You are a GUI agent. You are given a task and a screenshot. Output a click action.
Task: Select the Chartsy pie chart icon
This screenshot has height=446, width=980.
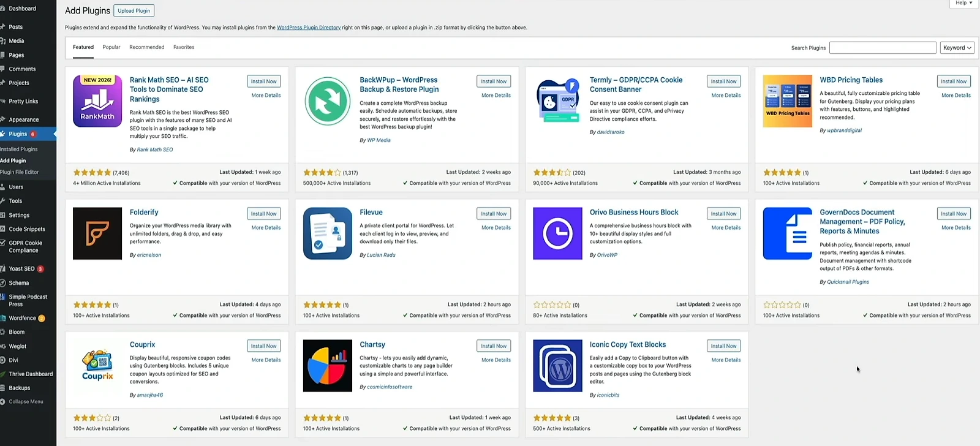(x=328, y=366)
